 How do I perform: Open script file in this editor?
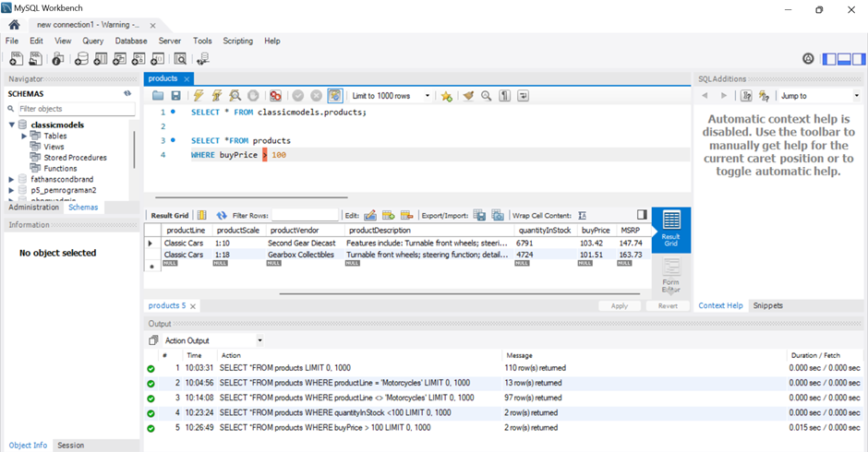tap(158, 96)
